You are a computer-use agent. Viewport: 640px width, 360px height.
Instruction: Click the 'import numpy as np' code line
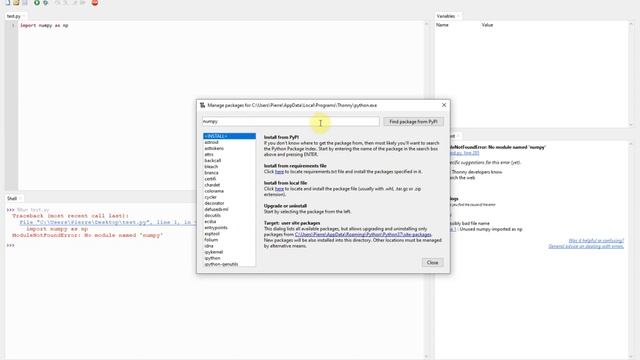[44, 25]
